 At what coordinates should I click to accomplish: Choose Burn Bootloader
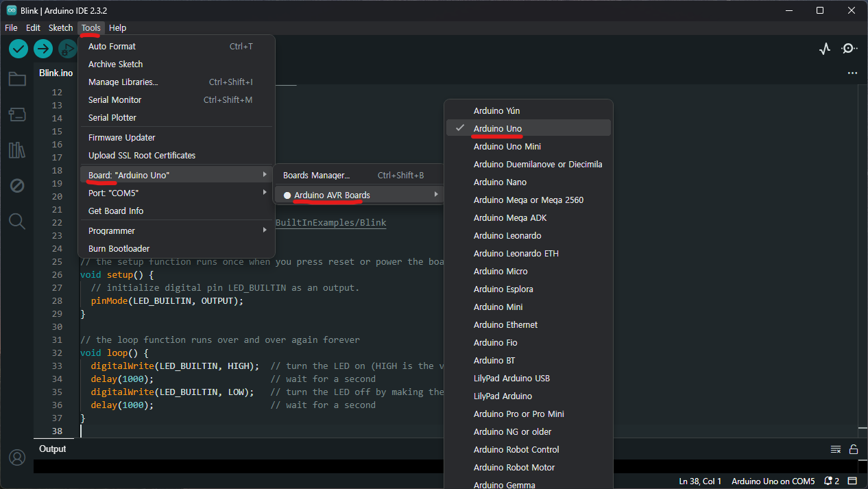177,248
